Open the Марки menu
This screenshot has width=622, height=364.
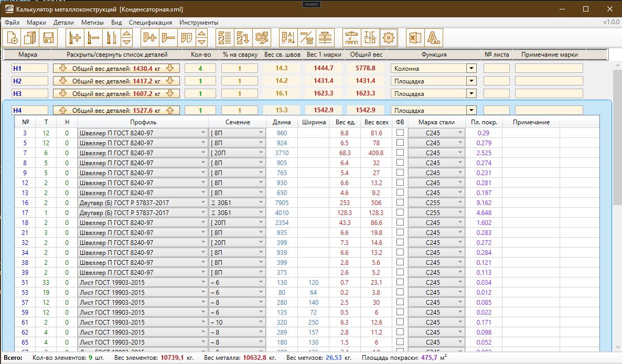tap(37, 23)
